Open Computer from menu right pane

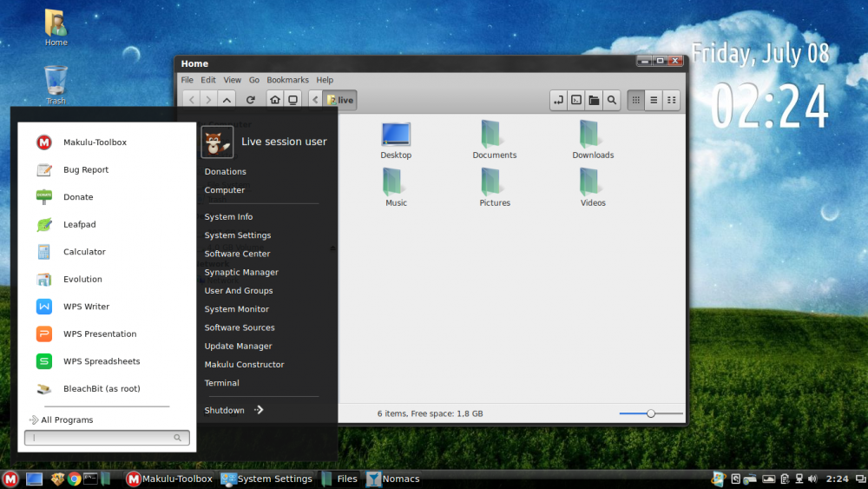tap(224, 190)
